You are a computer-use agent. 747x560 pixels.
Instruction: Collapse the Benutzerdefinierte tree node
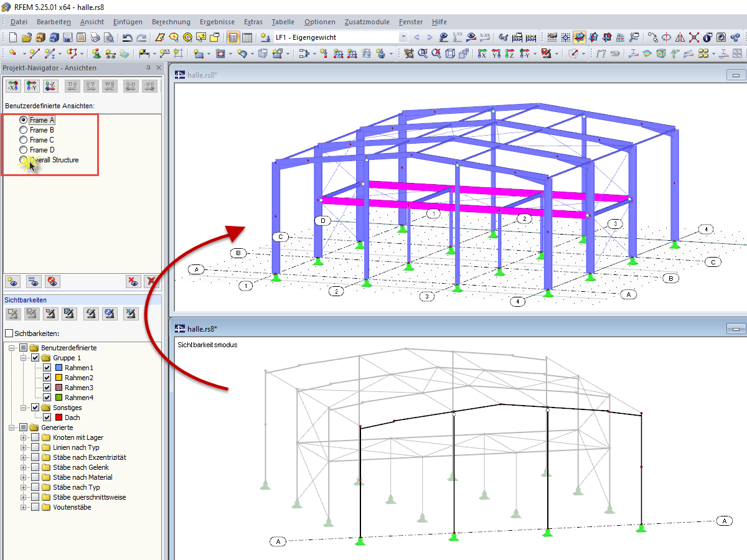click(12, 348)
